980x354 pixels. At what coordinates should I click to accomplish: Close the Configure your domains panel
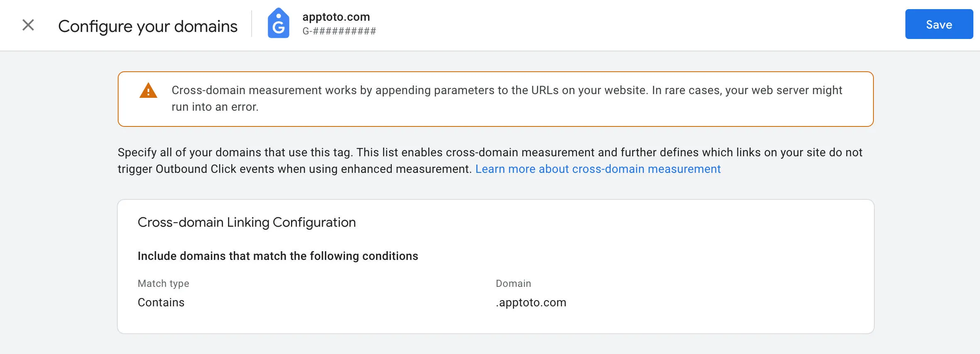tap(28, 25)
